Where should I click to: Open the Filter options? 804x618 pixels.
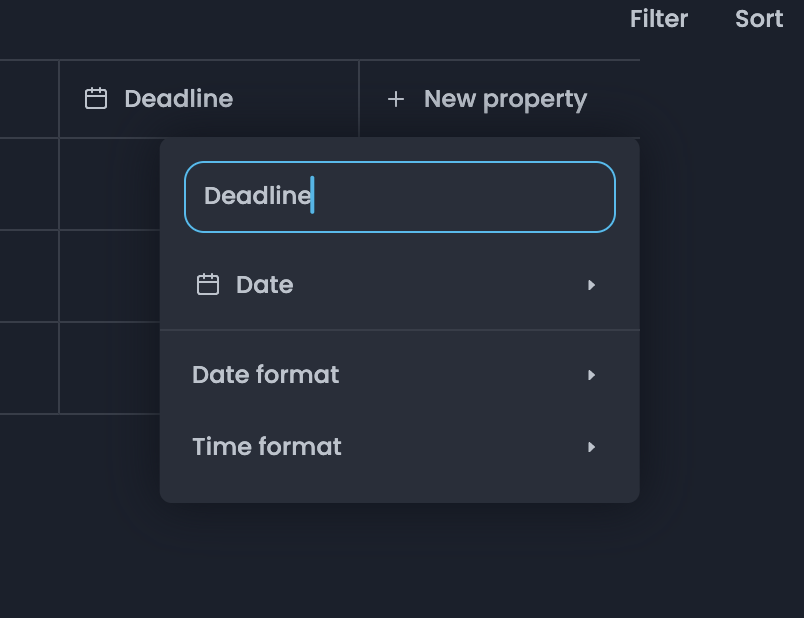(659, 19)
